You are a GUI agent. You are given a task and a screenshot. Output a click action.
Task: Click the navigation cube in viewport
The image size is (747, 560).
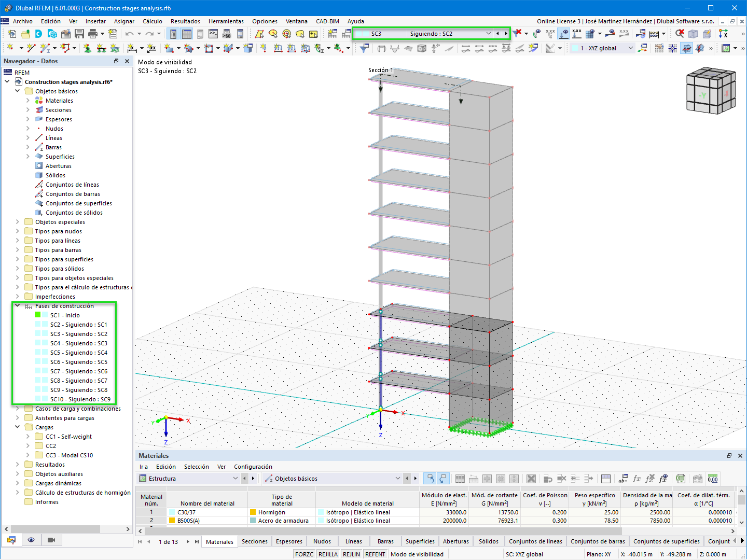(711, 91)
